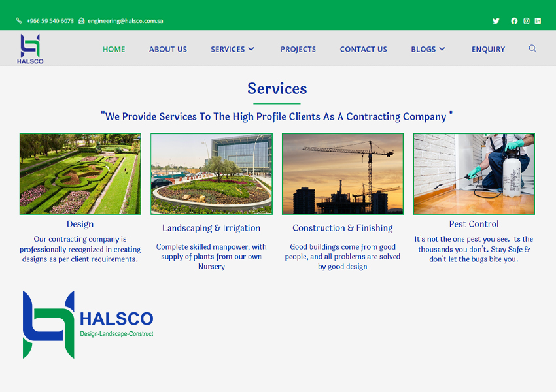
Task: Click the garden design thumbnail image
Action: pos(80,174)
